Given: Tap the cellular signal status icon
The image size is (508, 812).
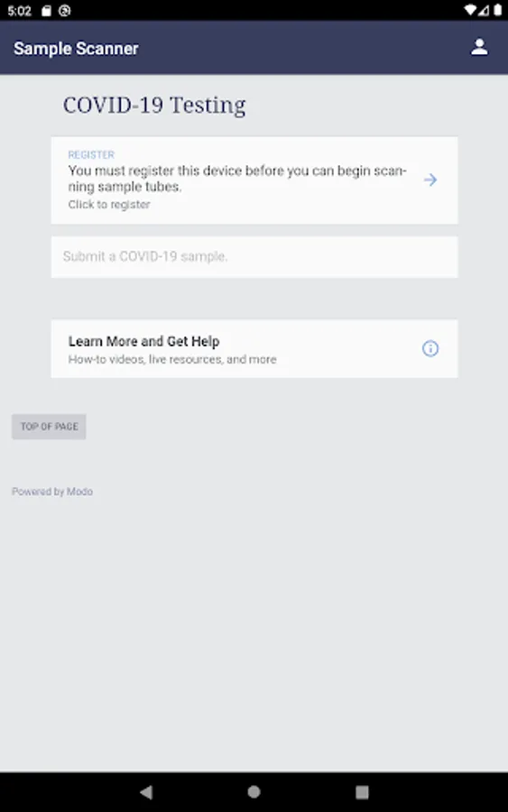Looking at the screenshot, I should pyautogui.click(x=484, y=10).
